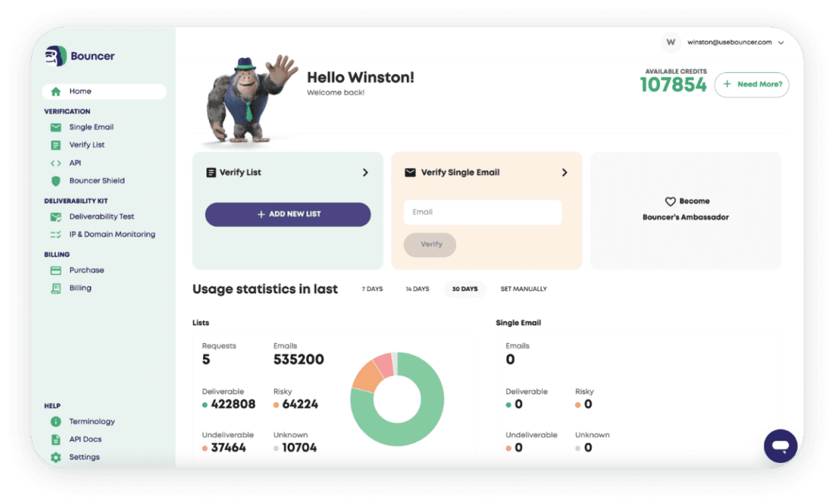Click the Home house icon
Viewport: 835px width, 504px height.
(56, 91)
